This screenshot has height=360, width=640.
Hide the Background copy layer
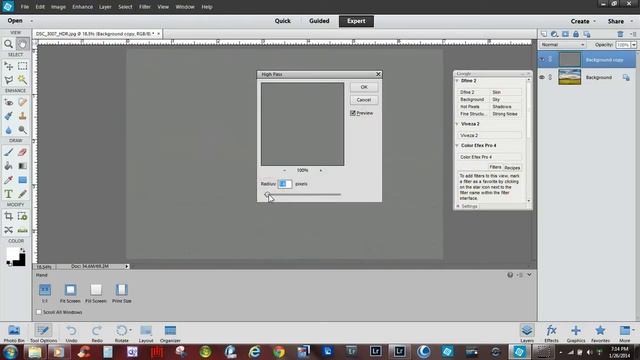[542, 60]
